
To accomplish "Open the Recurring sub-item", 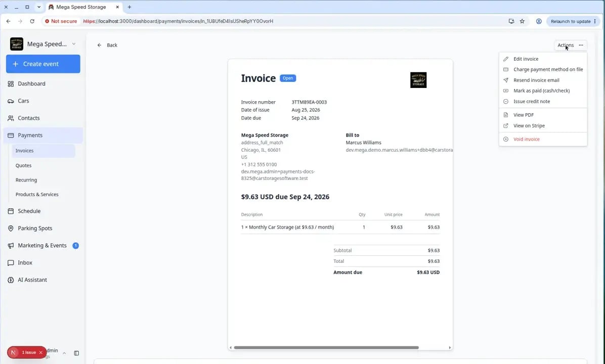I will pos(26,180).
